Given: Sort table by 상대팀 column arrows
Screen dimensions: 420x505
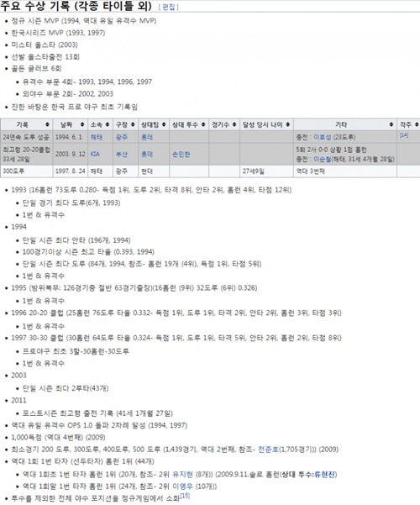Looking at the screenshot, I should tap(164, 124).
